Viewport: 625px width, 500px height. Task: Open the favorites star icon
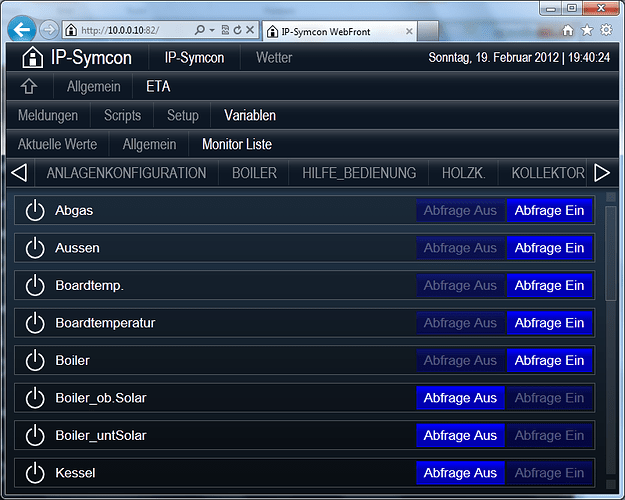pos(587,30)
